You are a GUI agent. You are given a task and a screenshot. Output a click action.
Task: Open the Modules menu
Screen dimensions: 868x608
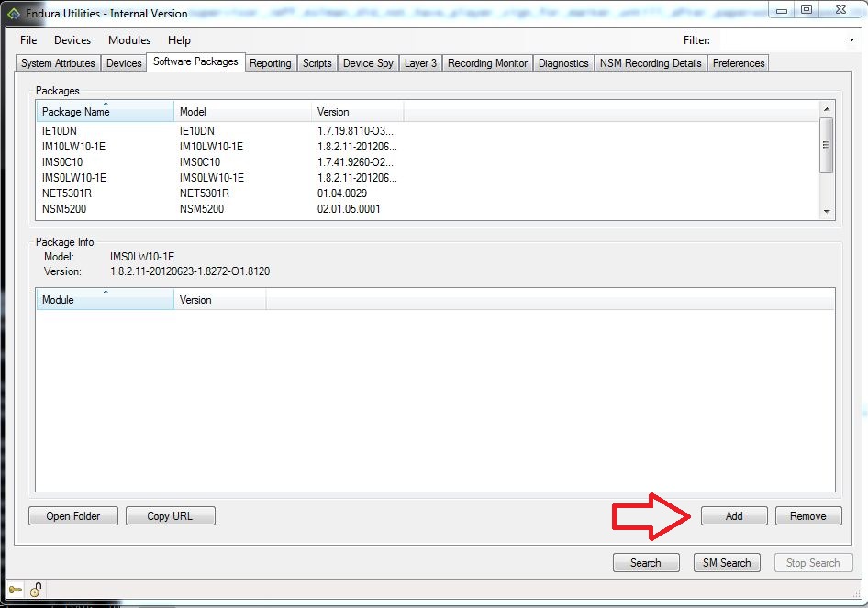[x=128, y=39]
